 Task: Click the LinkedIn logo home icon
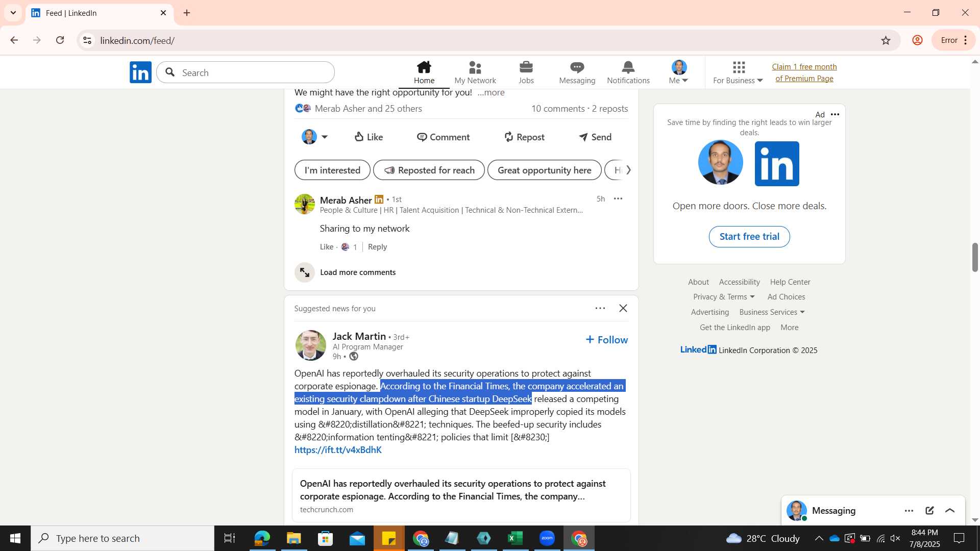[x=140, y=72]
